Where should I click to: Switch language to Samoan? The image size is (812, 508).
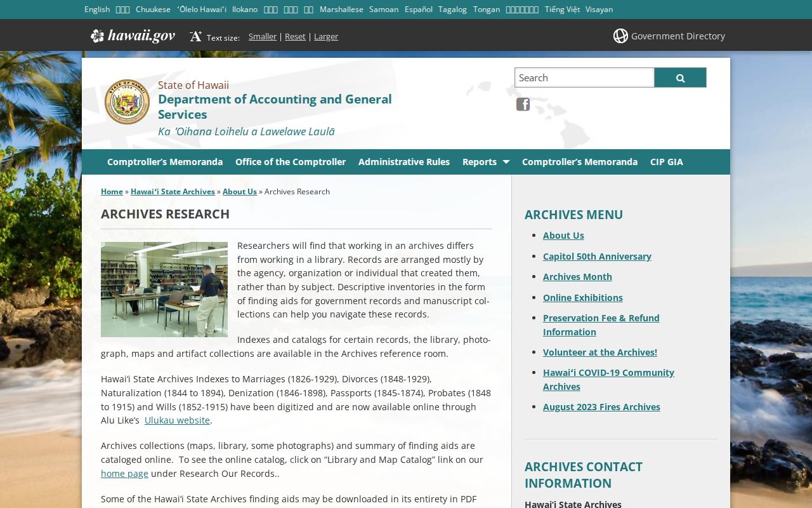(x=384, y=9)
